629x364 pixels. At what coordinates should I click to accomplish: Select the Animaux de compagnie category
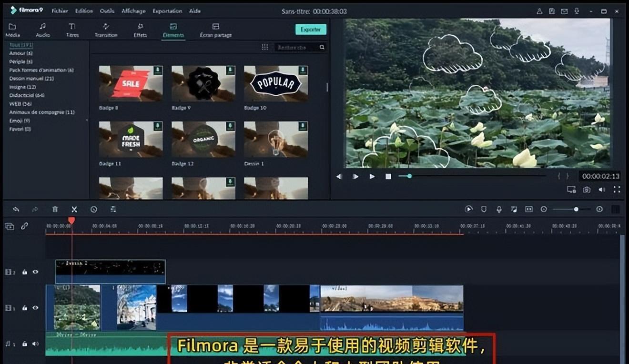coord(42,112)
